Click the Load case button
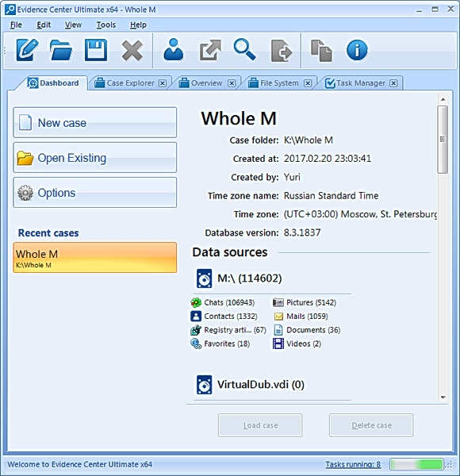 [260, 425]
